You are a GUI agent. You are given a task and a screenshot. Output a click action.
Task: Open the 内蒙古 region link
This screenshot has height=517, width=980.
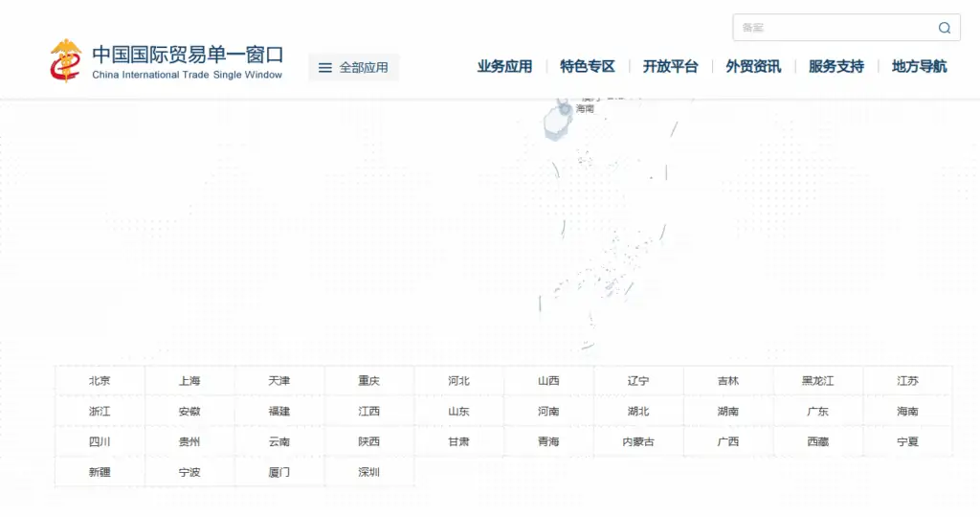point(638,442)
